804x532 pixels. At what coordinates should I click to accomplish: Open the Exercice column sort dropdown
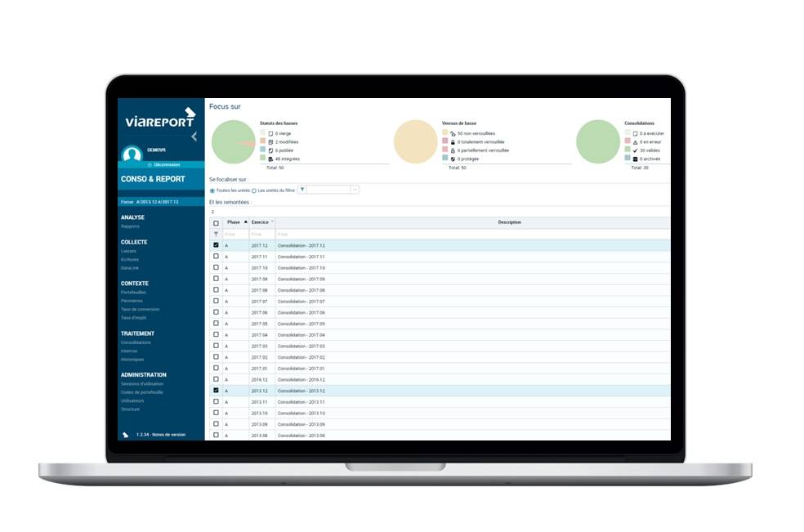[x=272, y=222]
